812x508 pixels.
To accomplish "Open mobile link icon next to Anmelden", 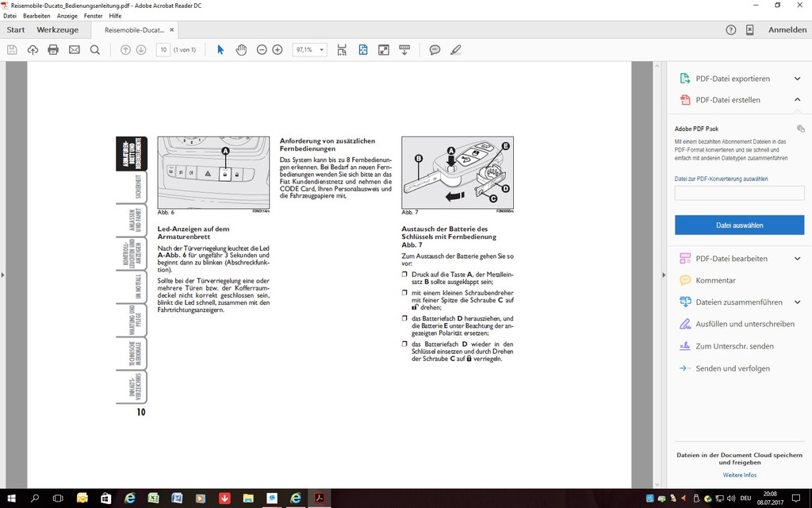I will pyautogui.click(x=750, y=30).
